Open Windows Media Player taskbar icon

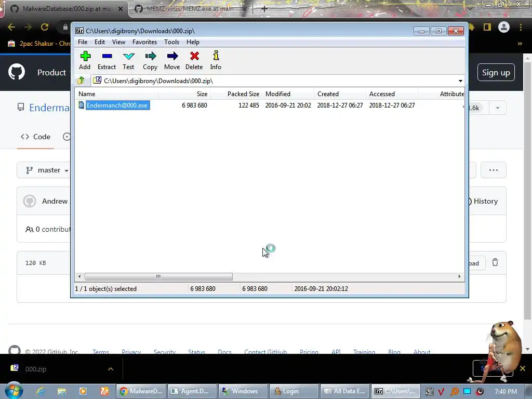(x=83, y=391)
